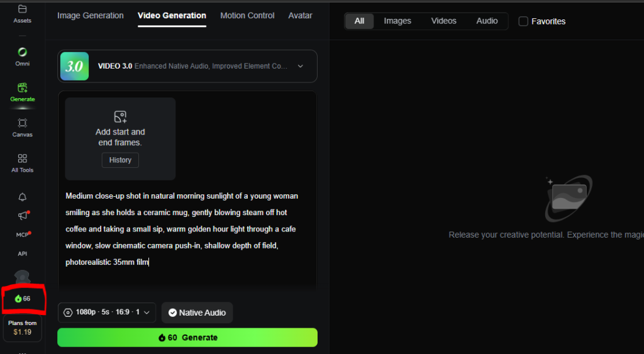Image resolution: width=644 pixels, height=354 pixels.
Task: Click the add image icon for frames
Action: tap(120, 116)
